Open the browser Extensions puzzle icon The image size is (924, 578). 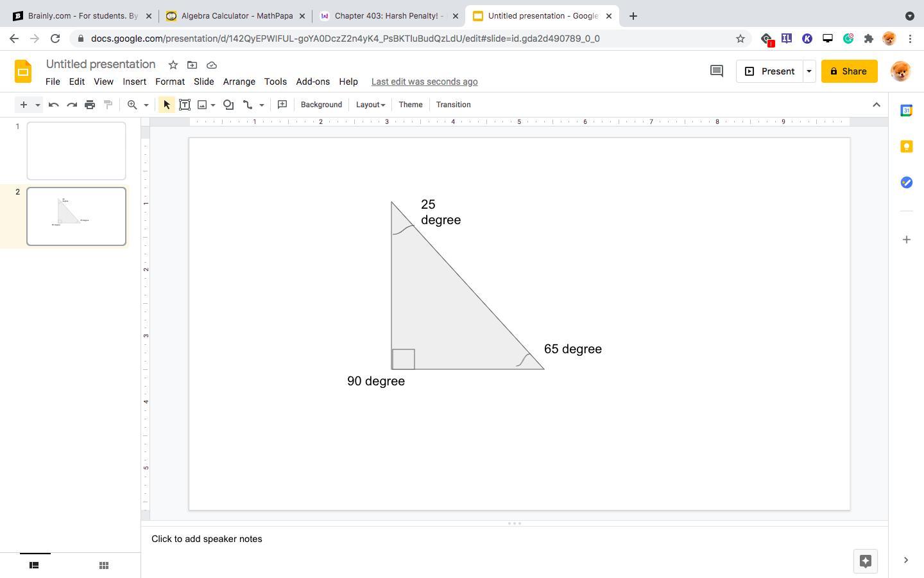[869, 39]
